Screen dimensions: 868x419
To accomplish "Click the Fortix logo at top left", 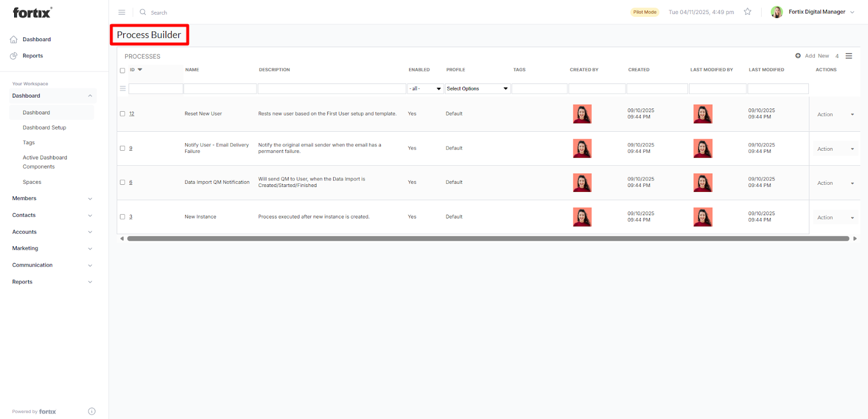I will (33, 12).
